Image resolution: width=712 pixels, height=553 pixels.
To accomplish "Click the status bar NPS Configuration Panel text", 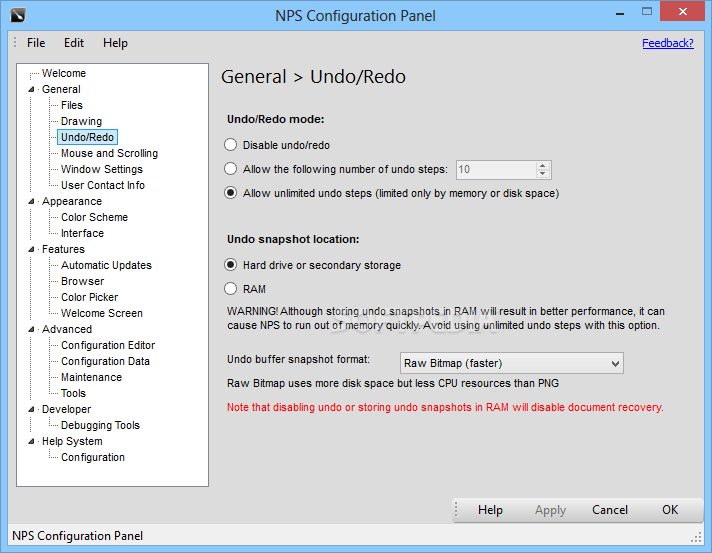I will coord(78,536).
